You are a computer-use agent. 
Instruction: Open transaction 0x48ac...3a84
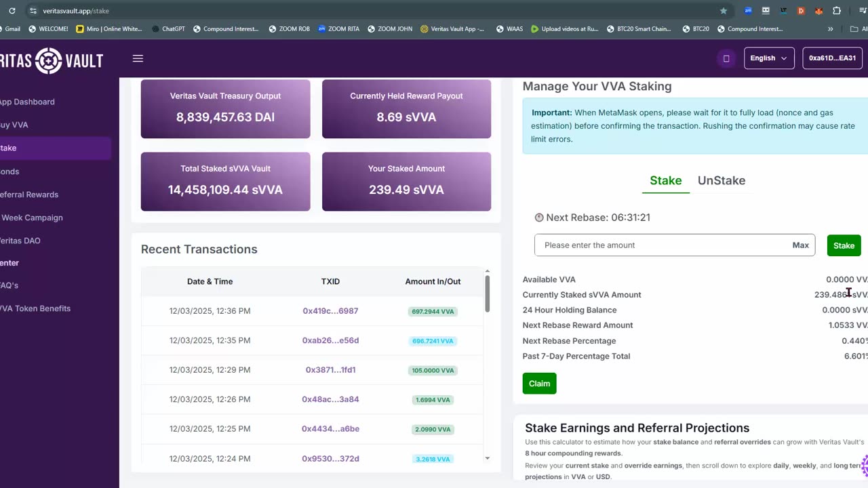330,399
